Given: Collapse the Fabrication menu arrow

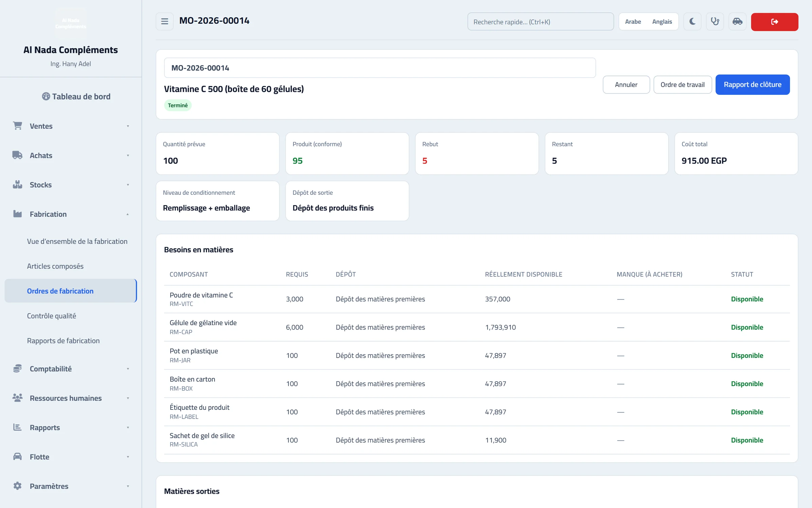Looking at the screenshot, I should pos(128,214).
